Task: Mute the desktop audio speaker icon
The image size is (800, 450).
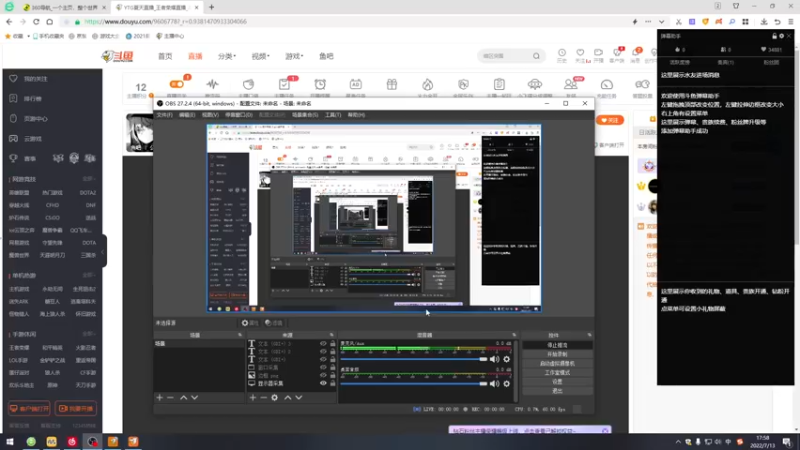Action: 494,384
